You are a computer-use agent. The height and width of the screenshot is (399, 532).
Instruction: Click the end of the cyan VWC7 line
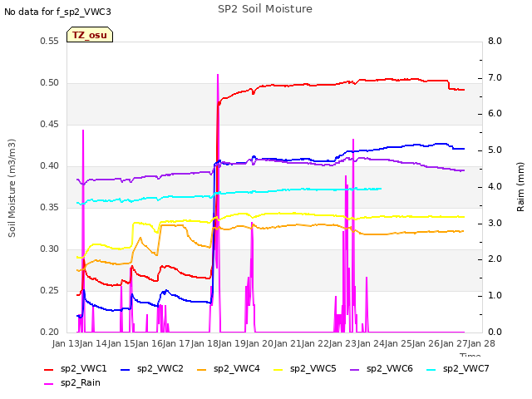381,189
